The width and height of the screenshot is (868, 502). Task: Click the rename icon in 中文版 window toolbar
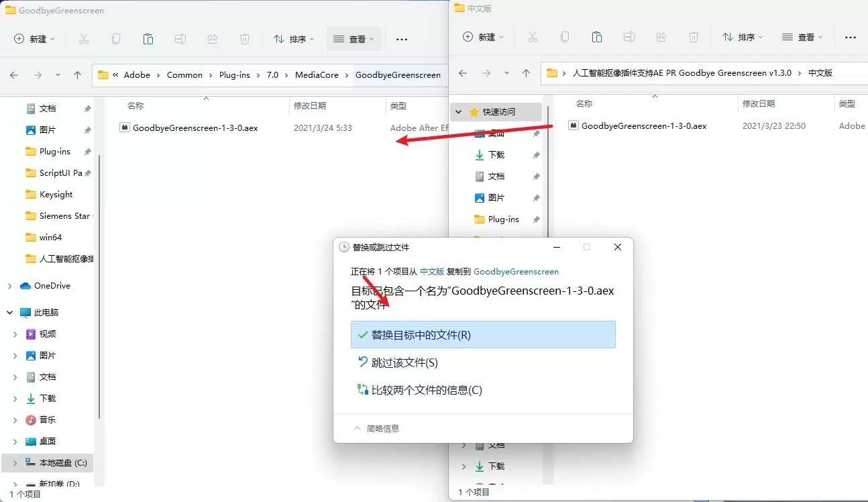click(x=629, y=37)
